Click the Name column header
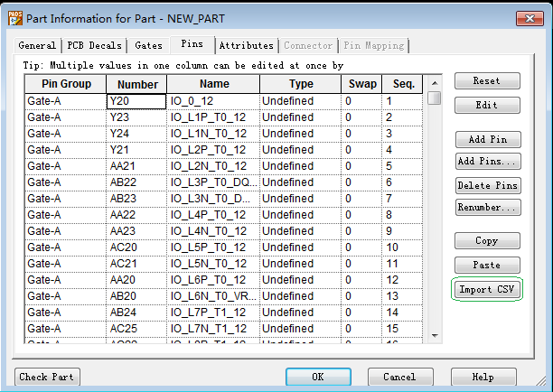This screenshot has width=553, height=392. pyautogui.click(x=214, y=84)
